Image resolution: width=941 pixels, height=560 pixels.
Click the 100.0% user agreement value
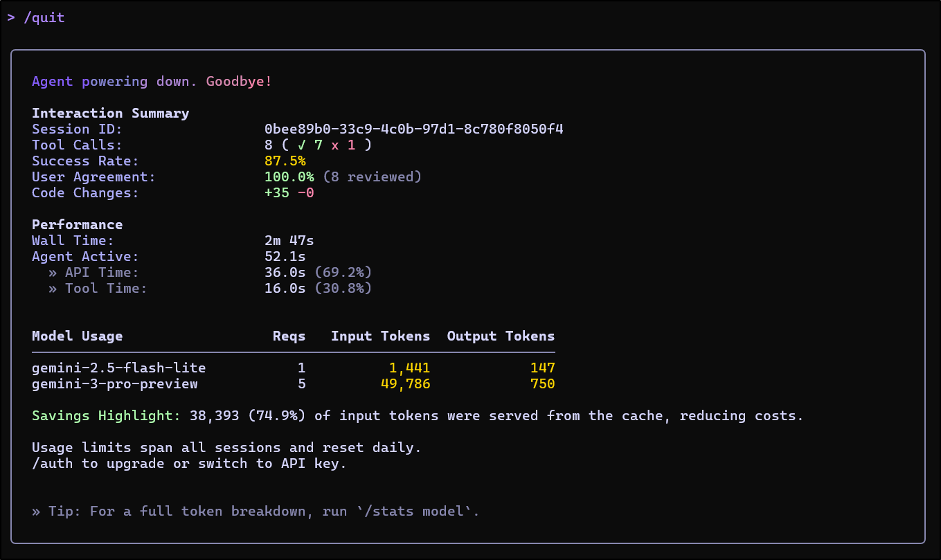pyautogui.click(x=289, y=177)
